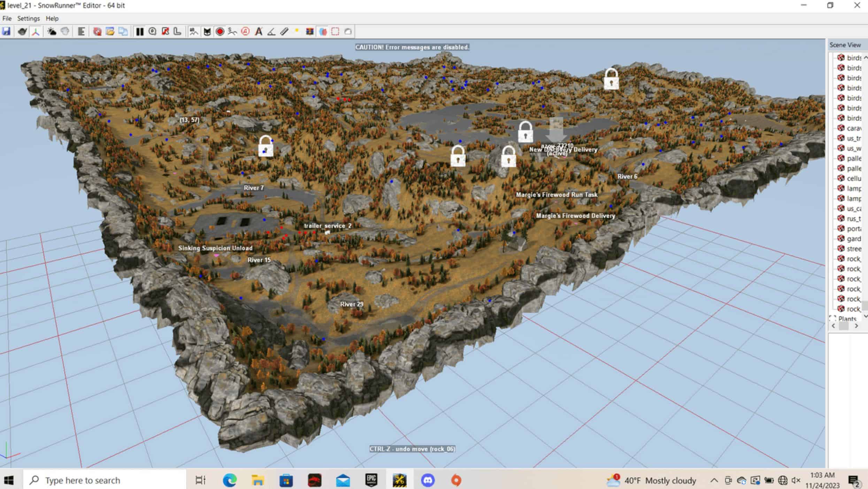
Task: Click the pause bars toolbar icon
Action: [140, 32]
